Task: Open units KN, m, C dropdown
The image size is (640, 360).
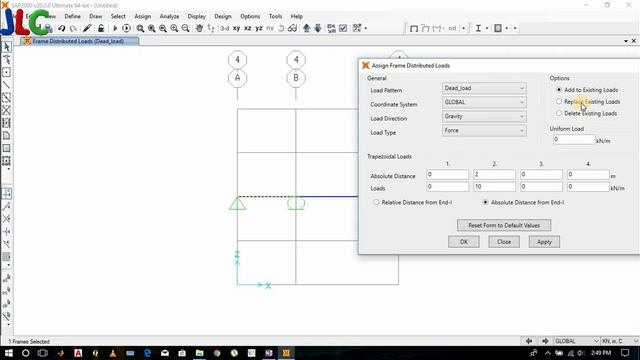Action: tap(620, 341)
